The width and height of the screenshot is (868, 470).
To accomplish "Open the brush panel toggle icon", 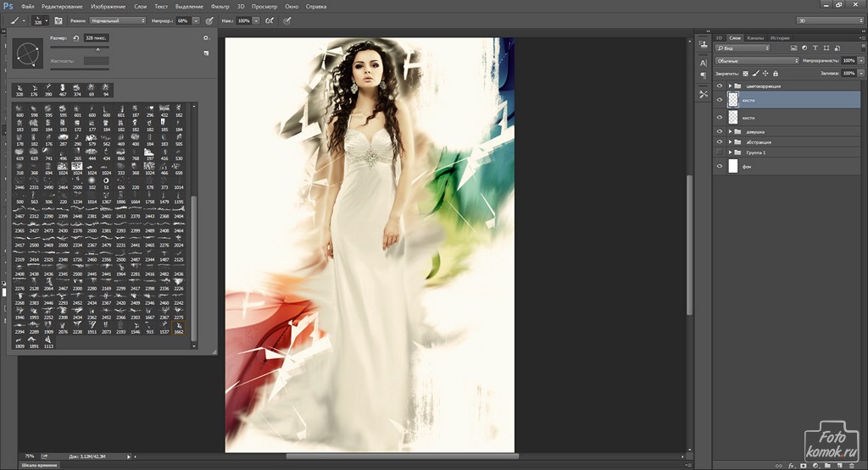I will click(58, 19).
